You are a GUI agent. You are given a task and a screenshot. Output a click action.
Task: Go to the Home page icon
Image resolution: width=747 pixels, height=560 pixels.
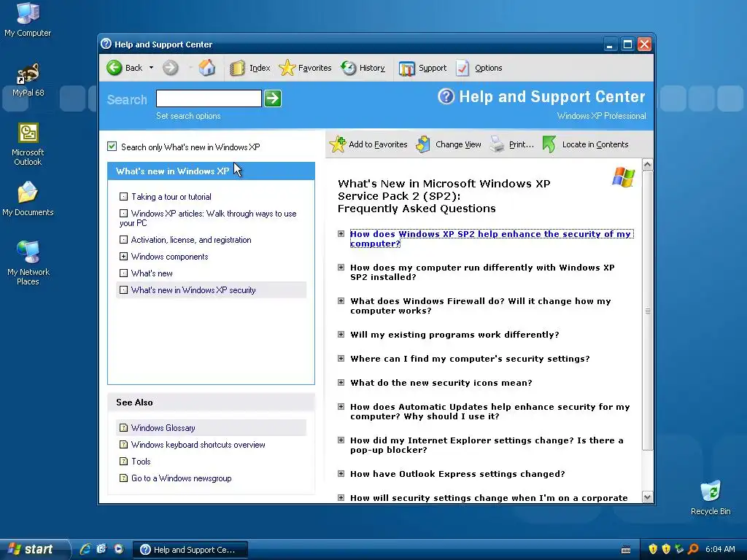click(206, 68)
